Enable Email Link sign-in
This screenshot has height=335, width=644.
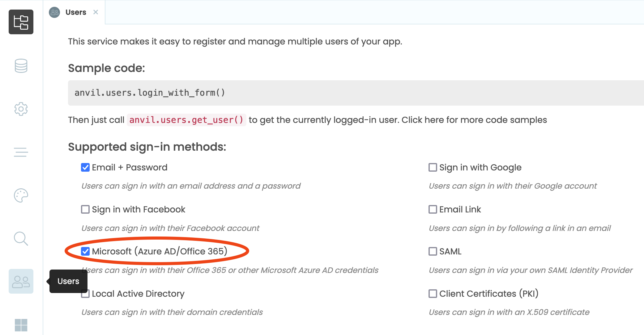click(x=432, y=209)
